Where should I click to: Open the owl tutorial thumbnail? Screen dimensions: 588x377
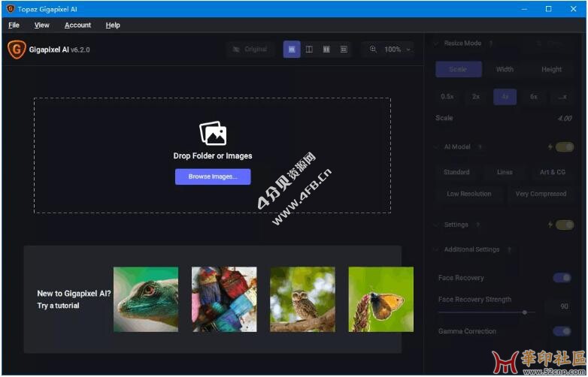[302, 299]
